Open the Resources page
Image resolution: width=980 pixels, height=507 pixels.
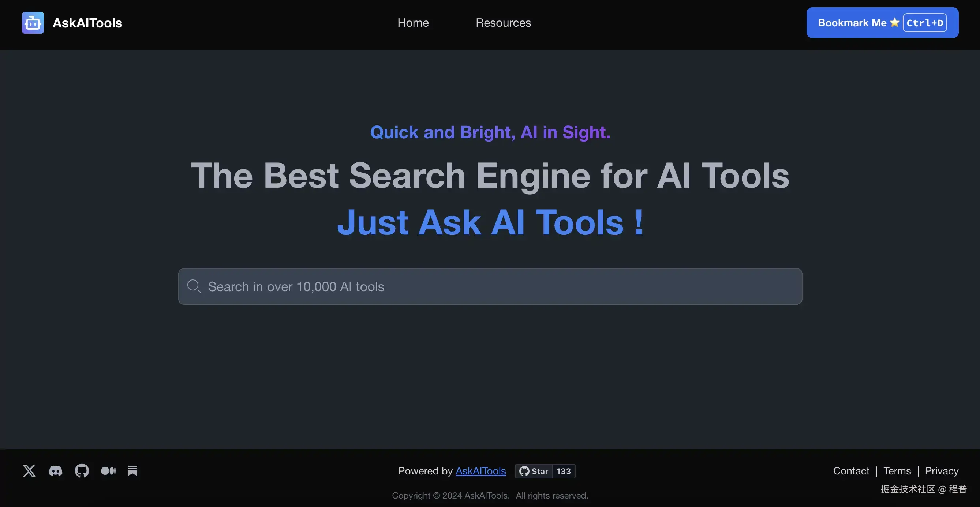point(503,22)
